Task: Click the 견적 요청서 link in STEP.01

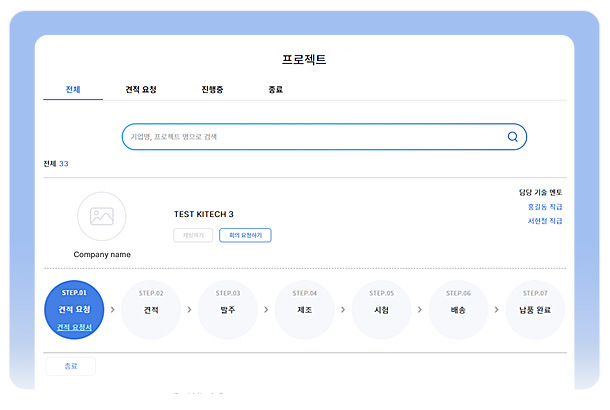Action: tap(75, 327)
